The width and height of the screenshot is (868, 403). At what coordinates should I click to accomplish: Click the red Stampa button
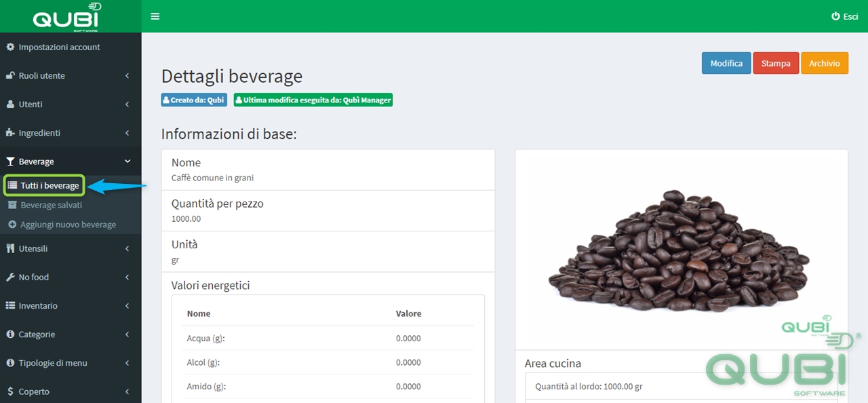776,63
